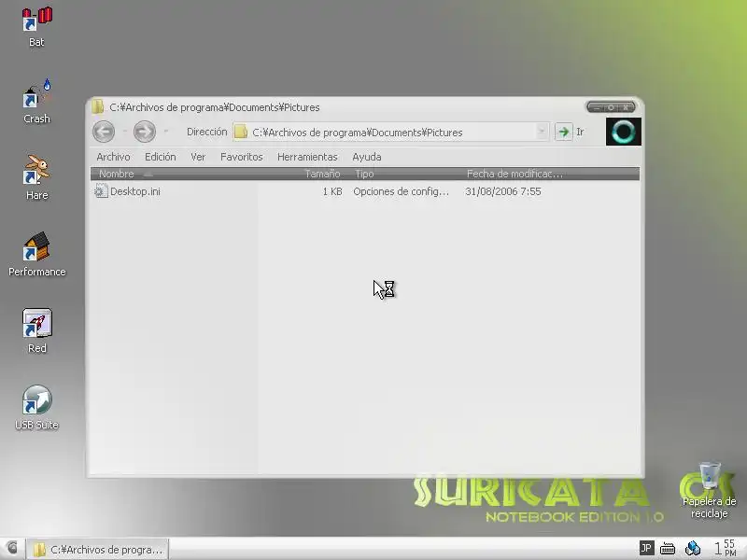This screenshot has width=747, height=560.
Task: Select the Desktop.ini file icon
Action: coord(101,191)
